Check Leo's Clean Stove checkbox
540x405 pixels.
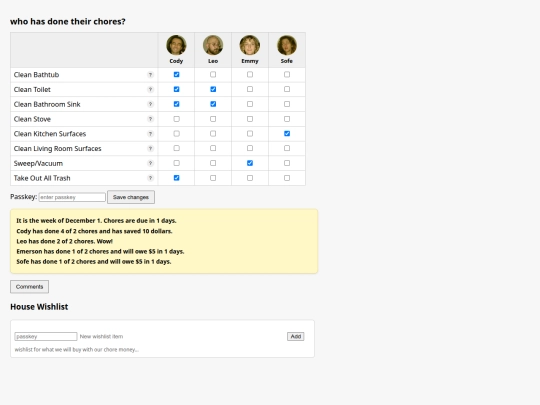pos(213,119)
